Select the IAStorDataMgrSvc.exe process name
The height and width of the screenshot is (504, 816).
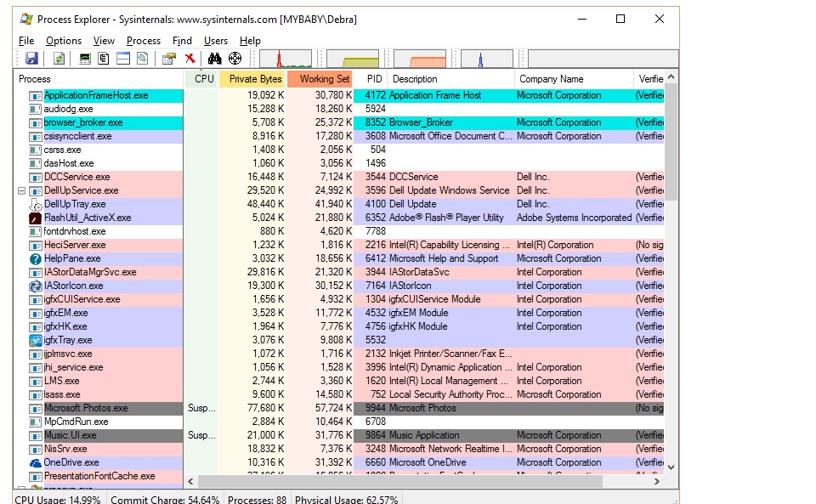(x=90, y=272)
